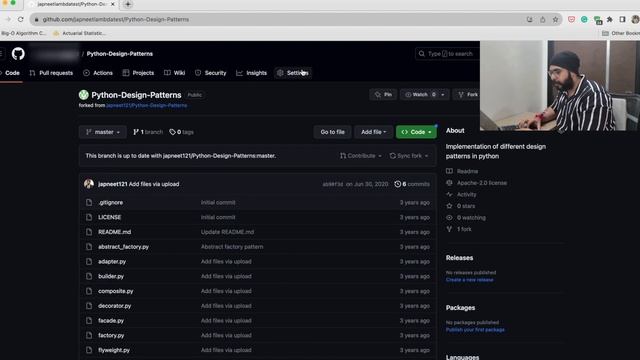Open the factory.py file

pyautogui.click(x=111, y=336)
